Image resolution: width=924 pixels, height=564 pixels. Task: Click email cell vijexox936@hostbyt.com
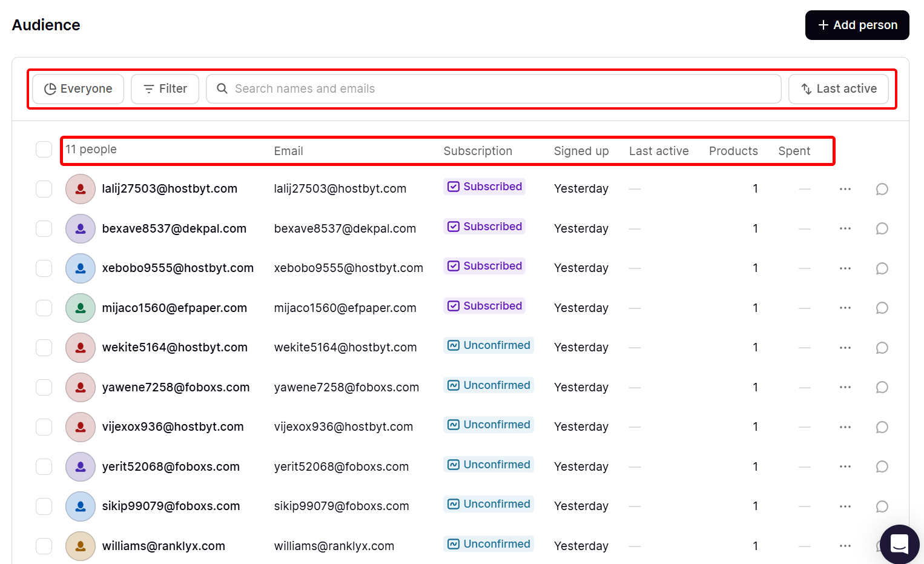[343, 426]
